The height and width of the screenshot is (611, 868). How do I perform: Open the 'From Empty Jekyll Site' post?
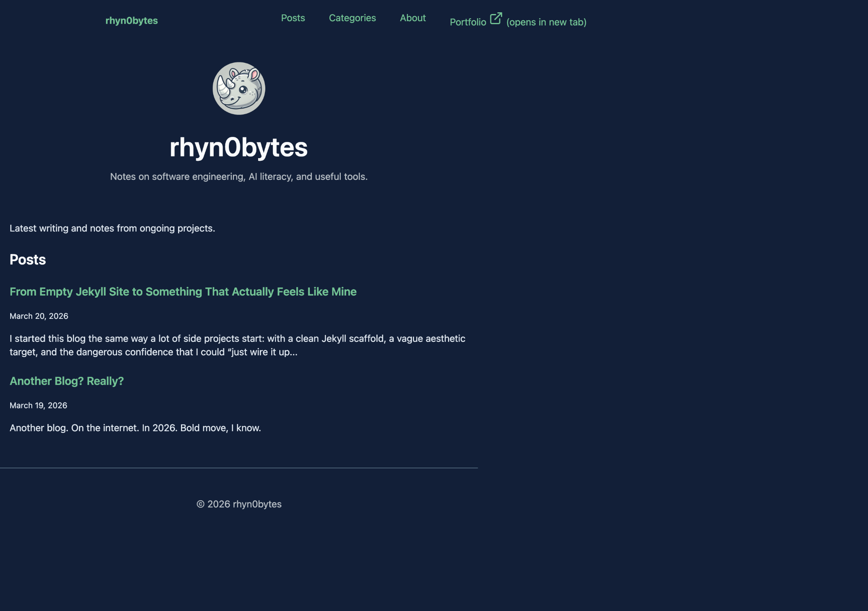(x=183, y=292)
